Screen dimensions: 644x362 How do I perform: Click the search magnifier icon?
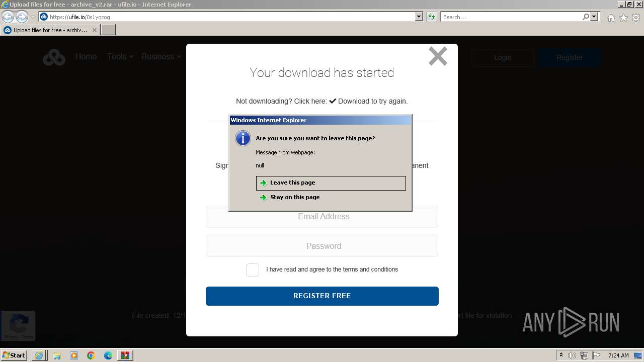(586, 17)
